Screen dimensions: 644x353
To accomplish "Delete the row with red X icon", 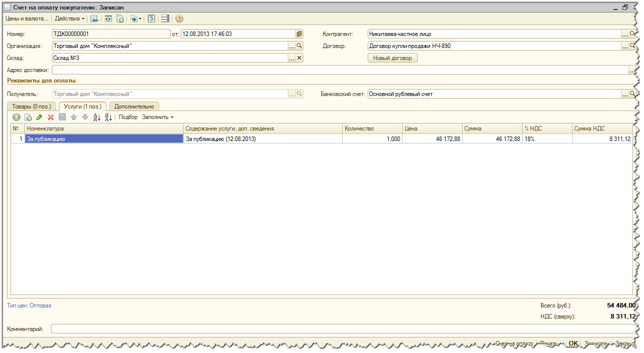I will click(x=50, y=117).
